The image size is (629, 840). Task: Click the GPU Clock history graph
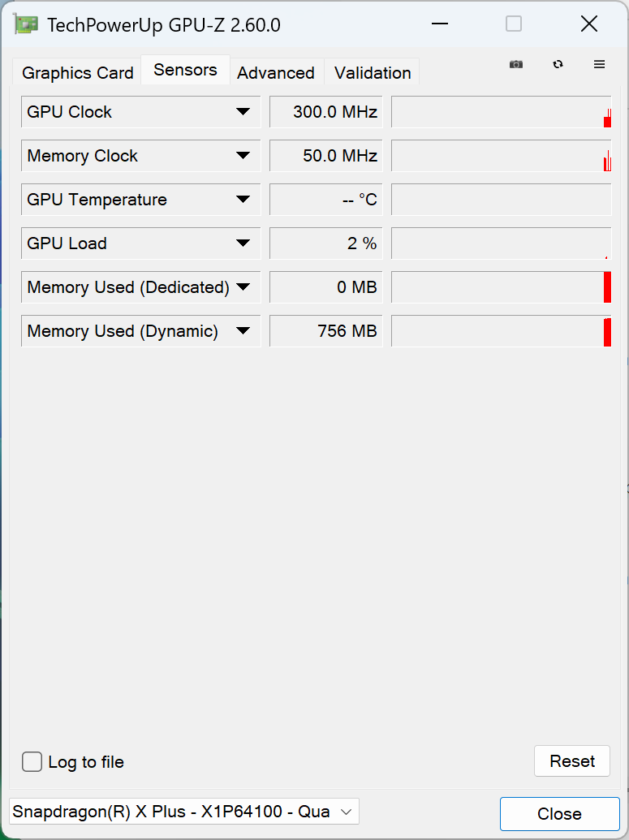(501, 112)
